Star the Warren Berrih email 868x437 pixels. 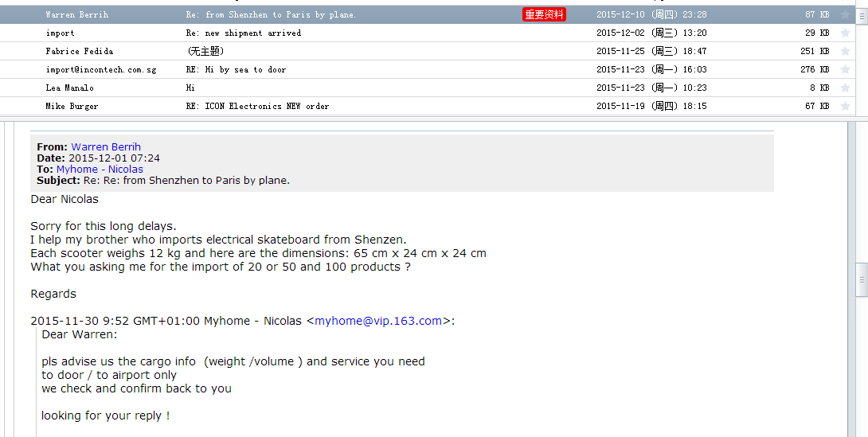pyautogui.click(x=845, y=15)
